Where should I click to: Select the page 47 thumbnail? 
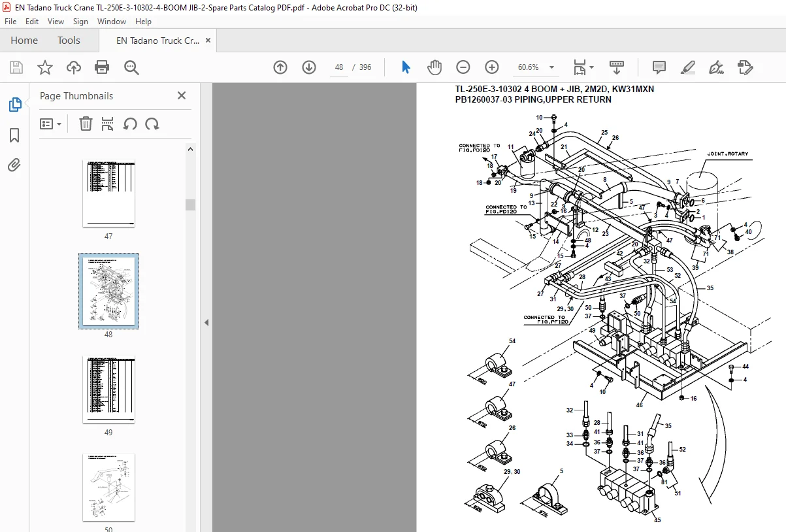coord(108,193)
